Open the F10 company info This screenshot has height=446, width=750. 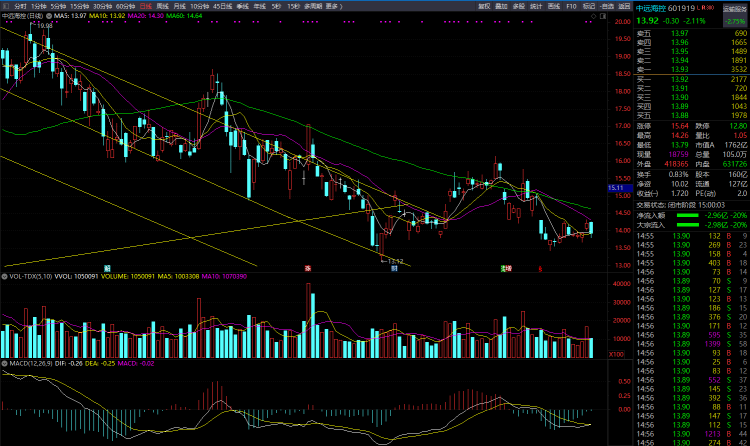click(571, 6)
